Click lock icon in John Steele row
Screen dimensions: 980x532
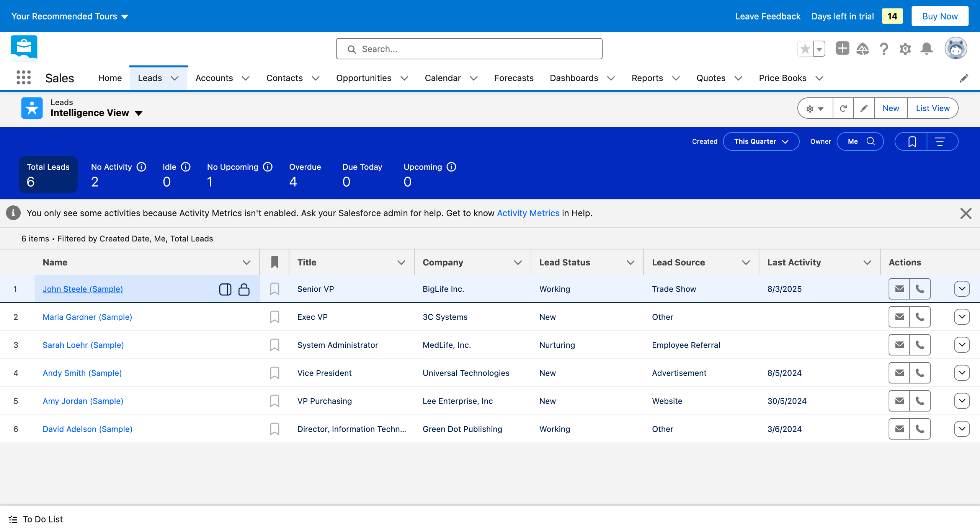tap(244, 289)
